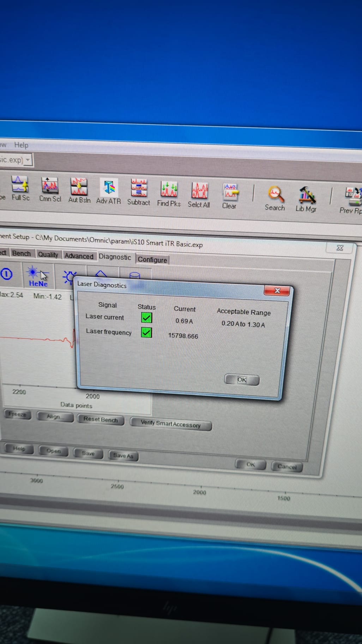Viewport: 362px width, 644px height.
Task: Click the Save button
Action: 88,453
